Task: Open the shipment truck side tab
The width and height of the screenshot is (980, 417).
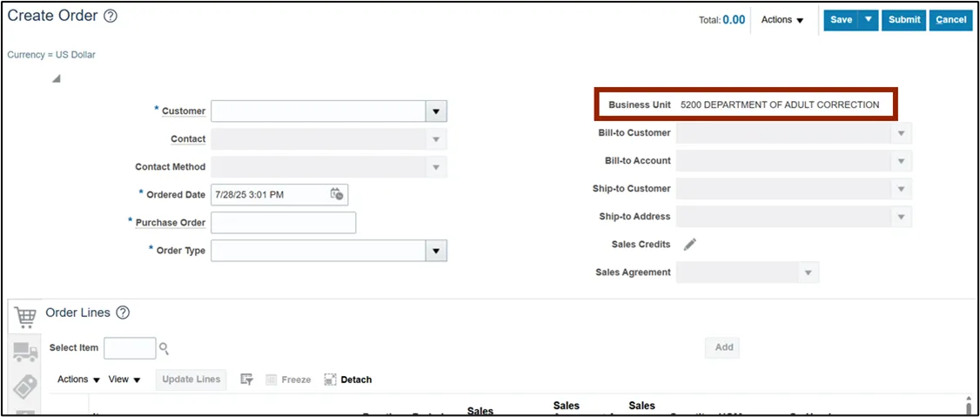Action: click(25, 353)
